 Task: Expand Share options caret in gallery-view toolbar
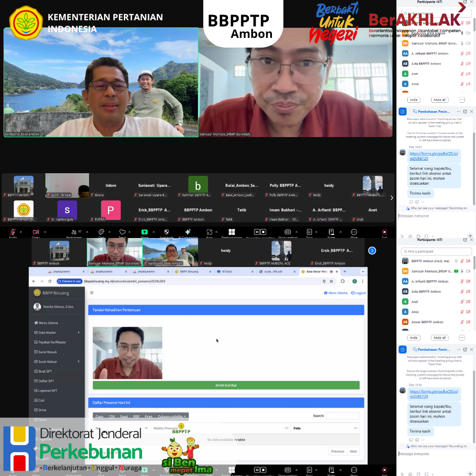pos(154,232)
